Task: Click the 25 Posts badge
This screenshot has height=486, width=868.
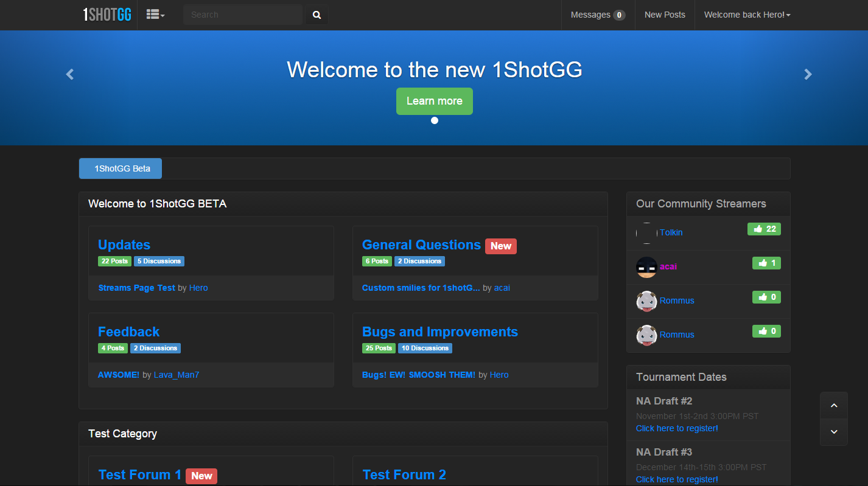Action: (379, 349)
